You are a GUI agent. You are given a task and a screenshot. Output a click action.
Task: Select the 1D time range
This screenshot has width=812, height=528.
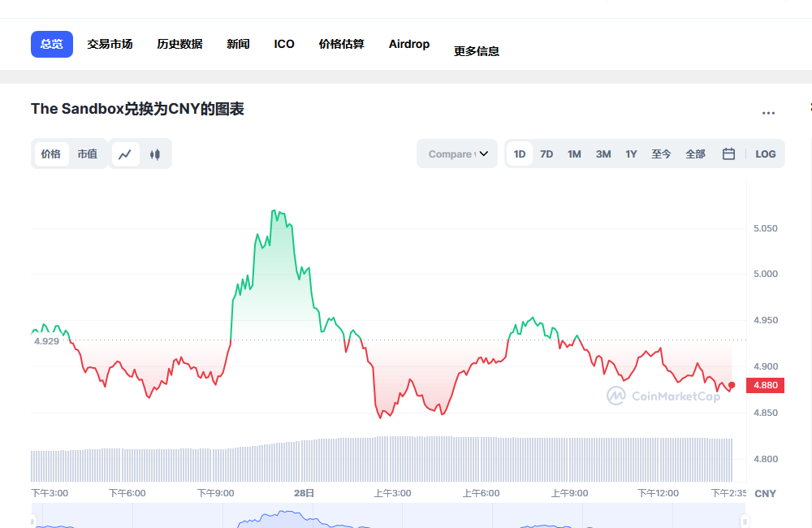(x=520, y=154)
